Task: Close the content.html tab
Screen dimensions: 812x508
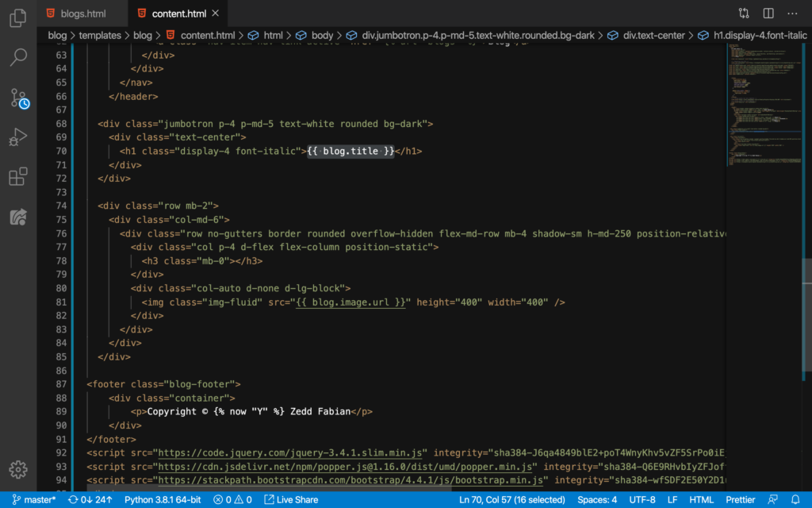Action: coord(216,13)
